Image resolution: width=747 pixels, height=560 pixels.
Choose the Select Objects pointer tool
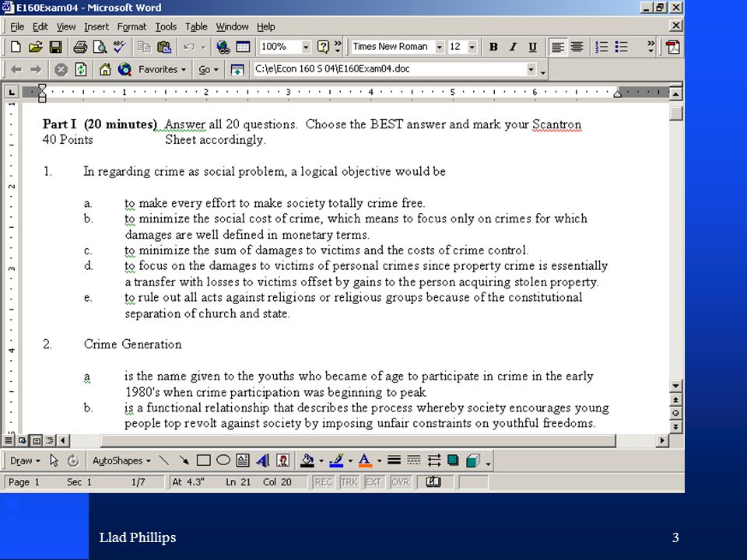[x=54, y=460]
